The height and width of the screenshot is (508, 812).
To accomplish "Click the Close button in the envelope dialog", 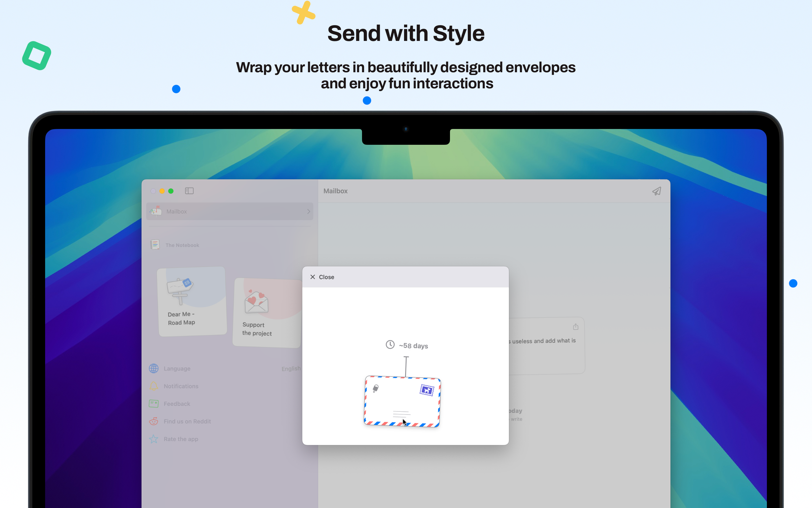I will pyautogui.click(x=322, y=277).
